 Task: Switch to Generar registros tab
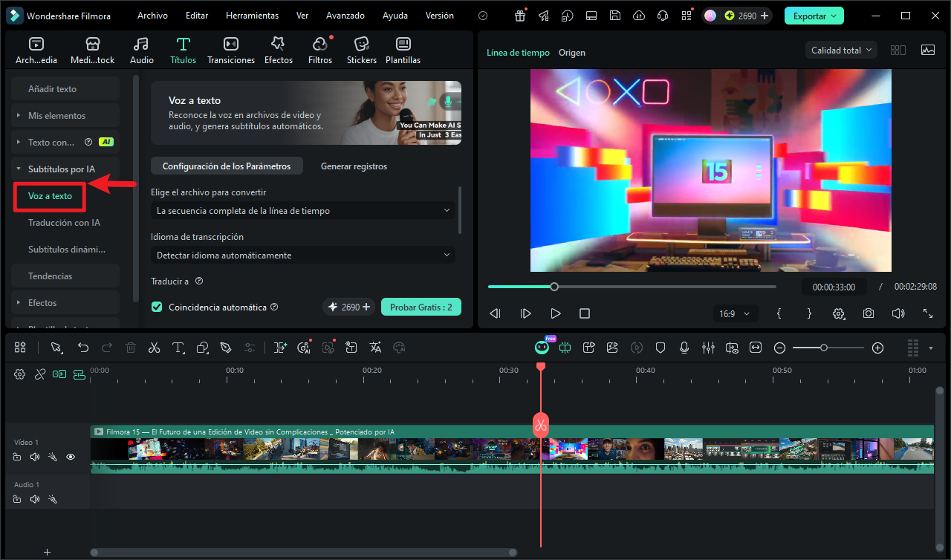tap(354, 166)
